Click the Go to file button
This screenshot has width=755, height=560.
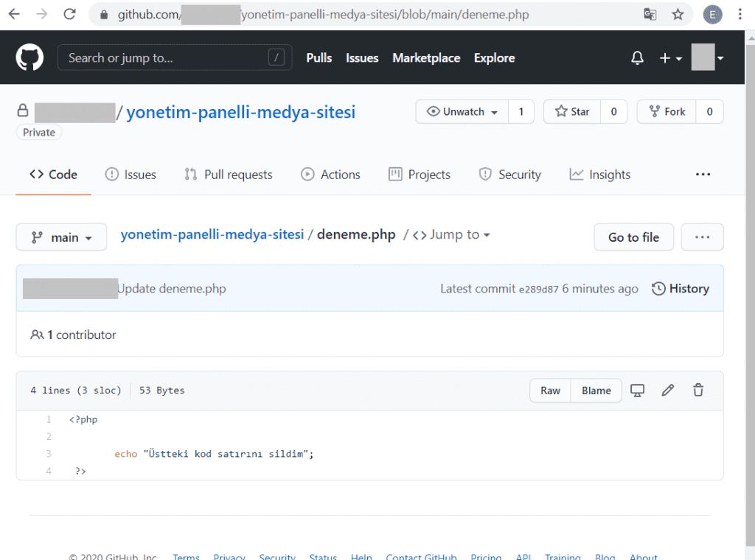tap(633, 237)
